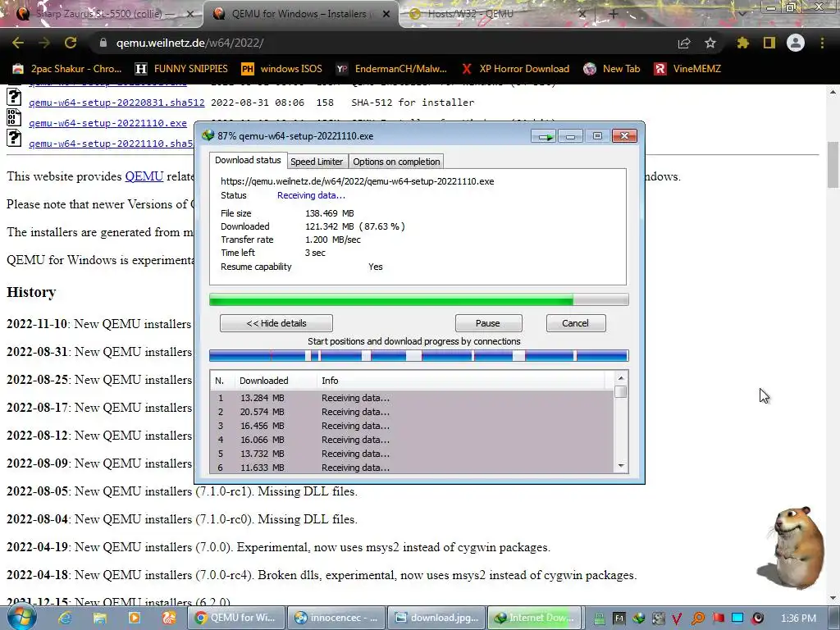Image resolution: width=840 pixels, height=630 pixels.
Task: Open the Chrome extensions puzzle icon
Action: coord(742,43)
